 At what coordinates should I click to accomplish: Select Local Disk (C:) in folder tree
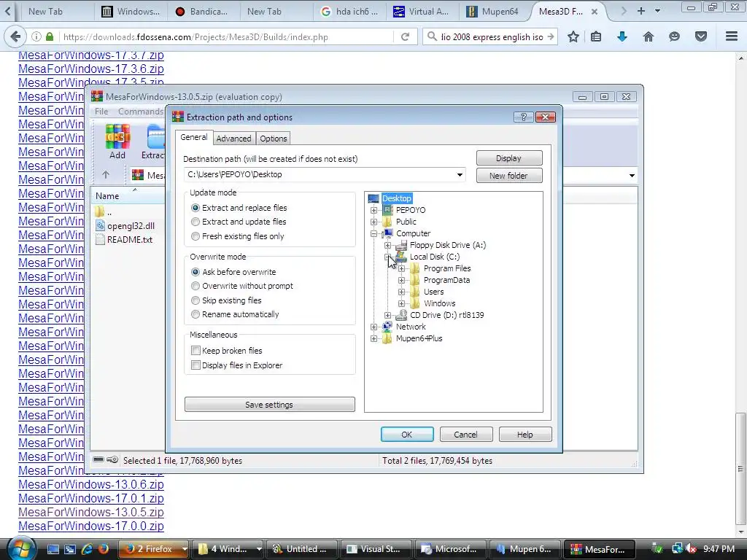435,257
